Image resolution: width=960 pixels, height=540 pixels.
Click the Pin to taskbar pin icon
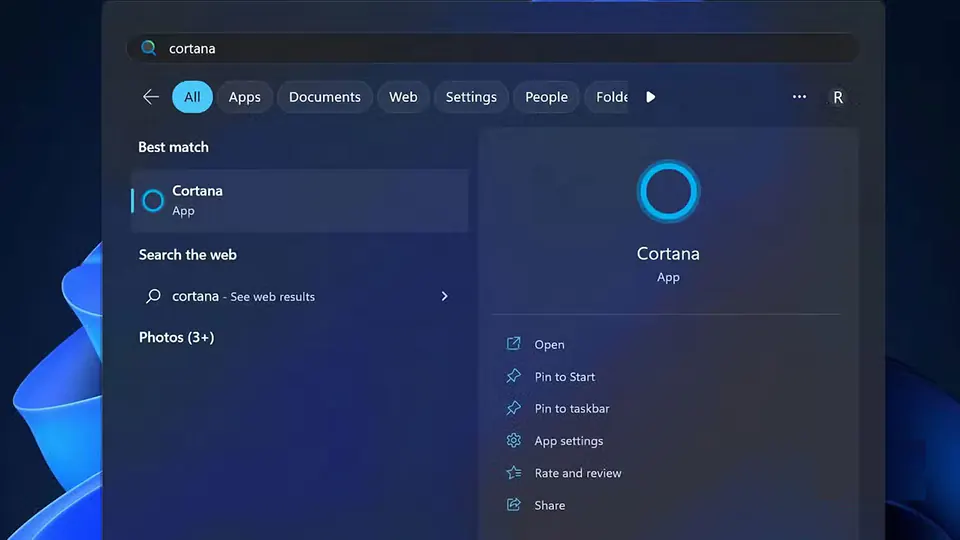tap(514, 409)
